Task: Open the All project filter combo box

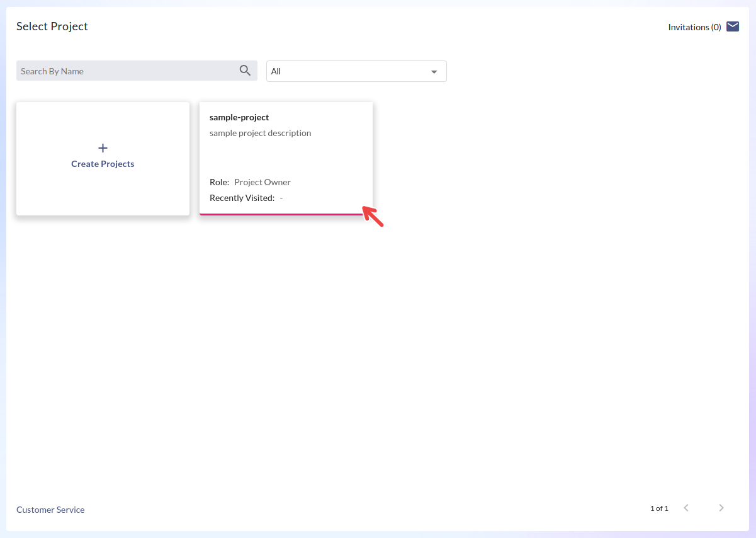Action: (349, 71)
